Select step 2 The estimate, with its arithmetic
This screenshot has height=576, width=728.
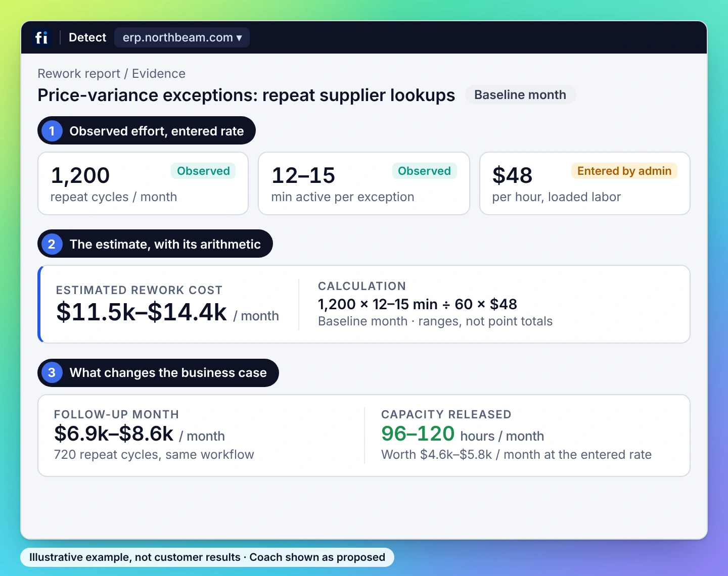pyautogui.click(x=155, y=244)
